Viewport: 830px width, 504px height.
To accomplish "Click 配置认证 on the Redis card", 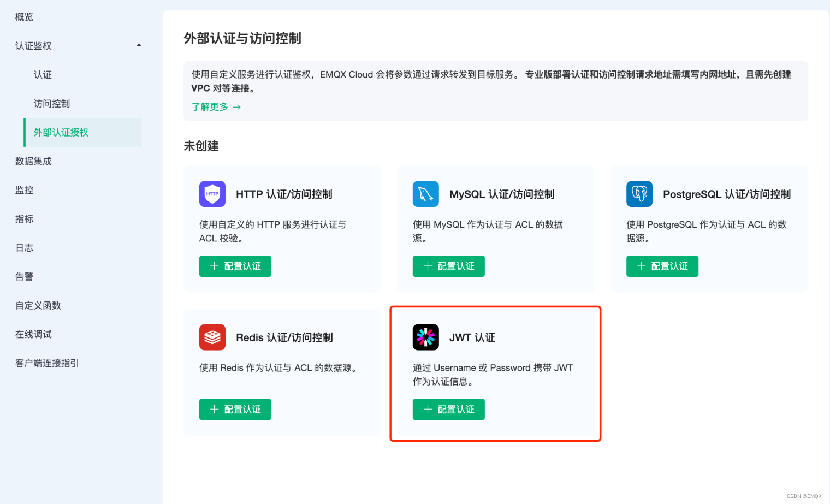I will (235, 409).
